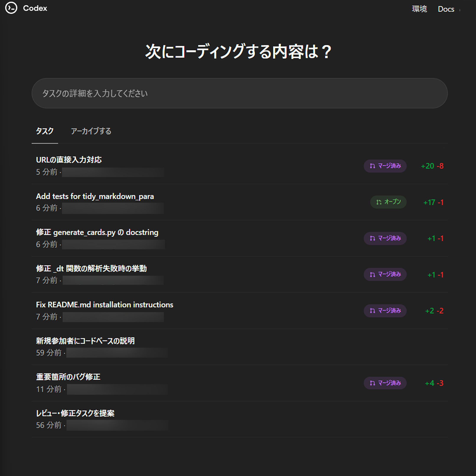Image resolution: width=476 pixels, height=476 pixels.
Task: Open the URLの直接入力対応 task
Action: [69, 160]
